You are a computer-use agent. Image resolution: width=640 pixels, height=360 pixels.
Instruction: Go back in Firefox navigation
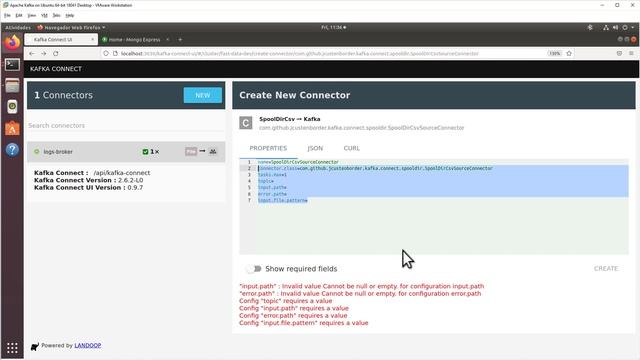32,53
